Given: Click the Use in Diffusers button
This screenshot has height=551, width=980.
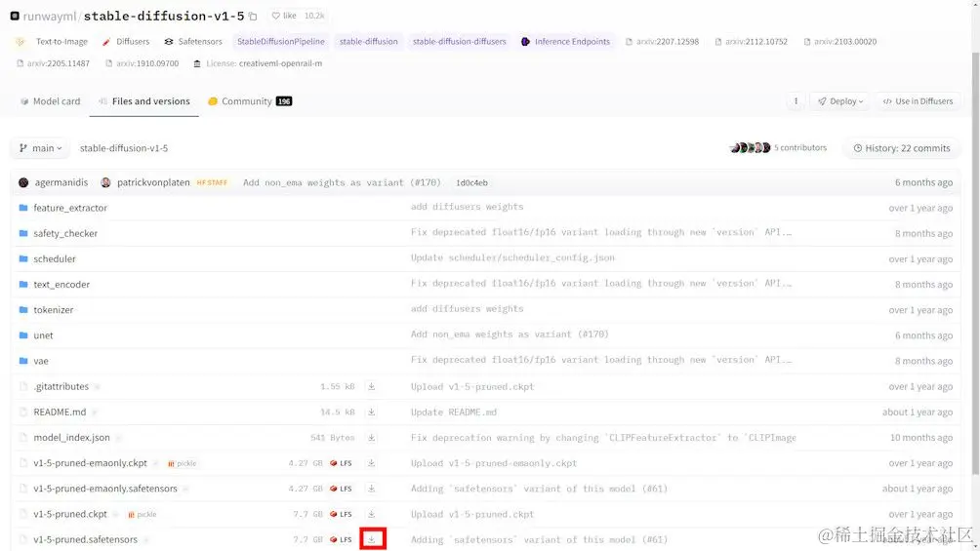Looking at the screenshot, I should tap(918, 101).
